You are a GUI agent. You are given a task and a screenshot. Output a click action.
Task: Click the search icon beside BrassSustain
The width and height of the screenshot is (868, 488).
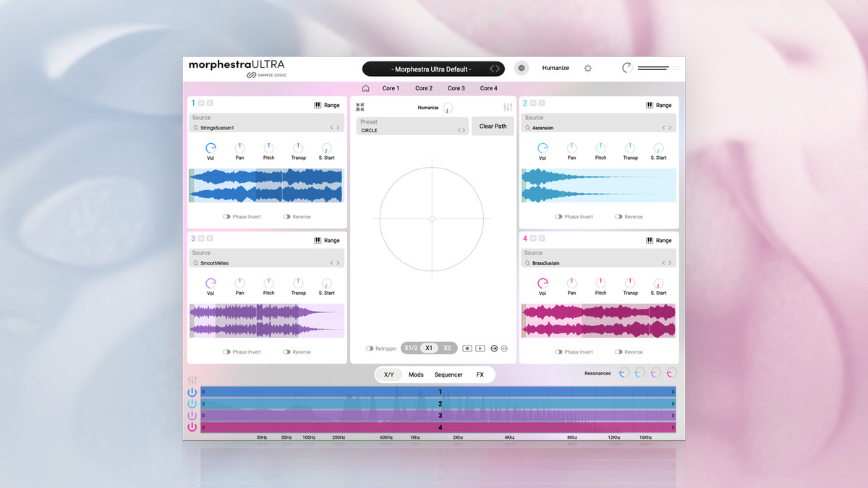pos(527,263)
